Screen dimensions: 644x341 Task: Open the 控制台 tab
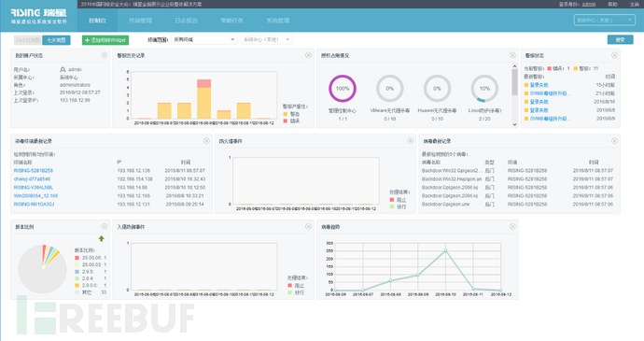click(x=97, y=21)
